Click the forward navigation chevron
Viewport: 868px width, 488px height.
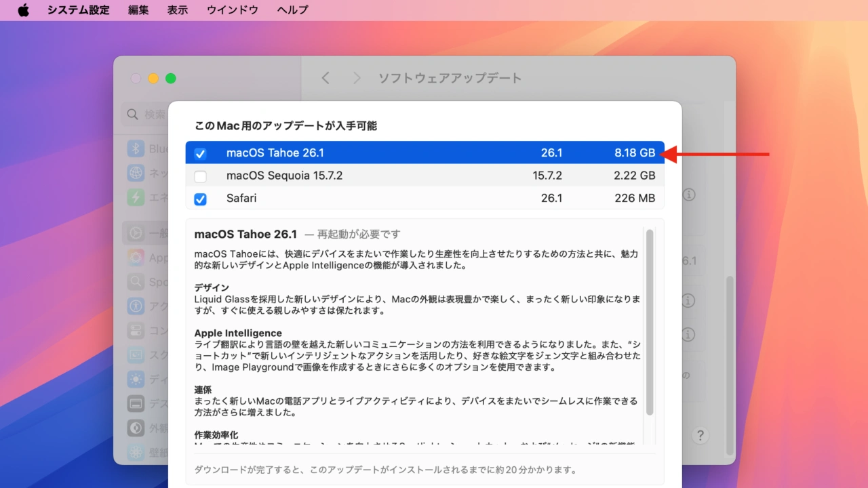click(357, 77)
